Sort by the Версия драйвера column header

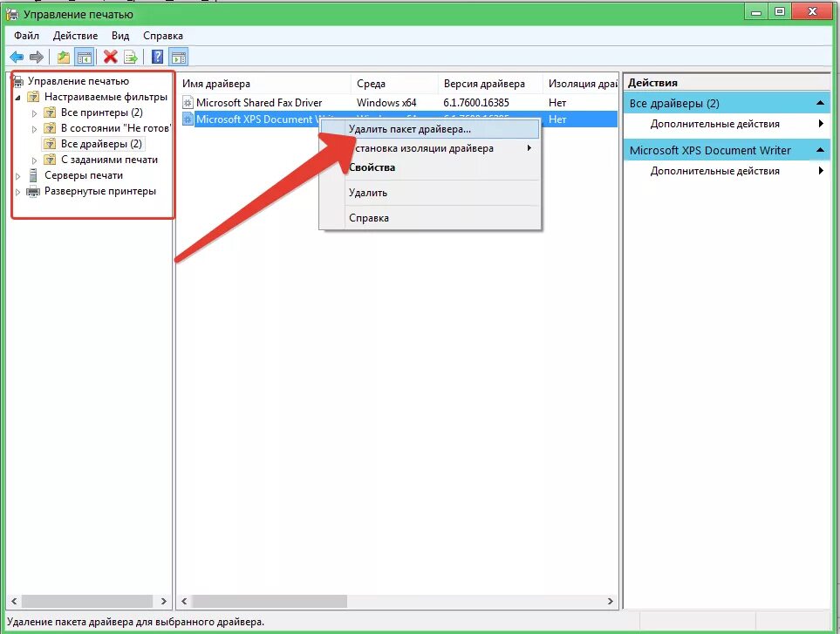[489, 84]
